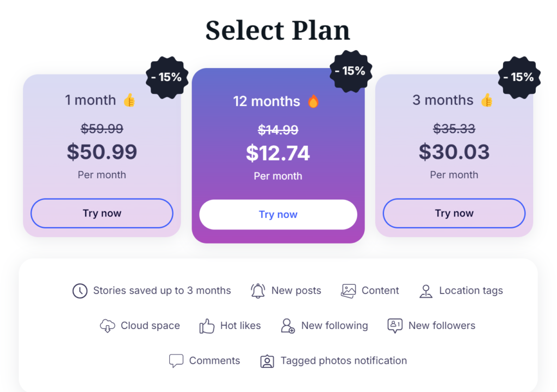
Task: Click Try now on the 3 months plan
Action: pyautogui.click(x=454, y=213)
